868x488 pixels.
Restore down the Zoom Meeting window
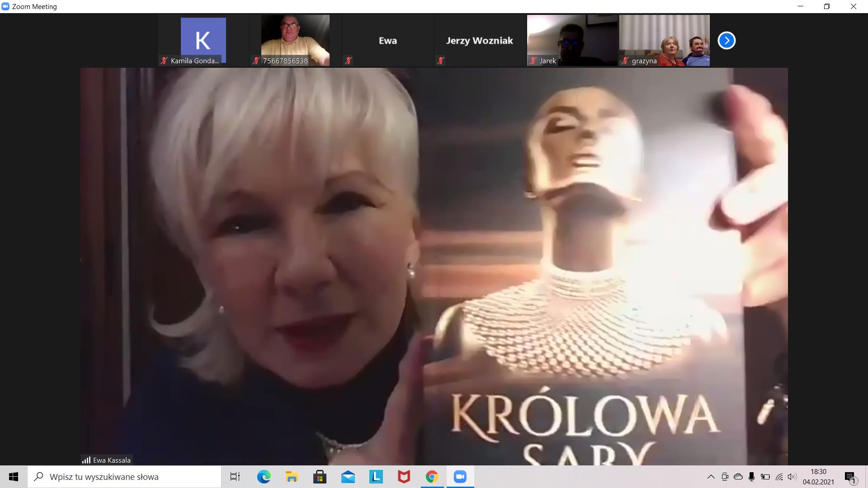tap(827, 6)
